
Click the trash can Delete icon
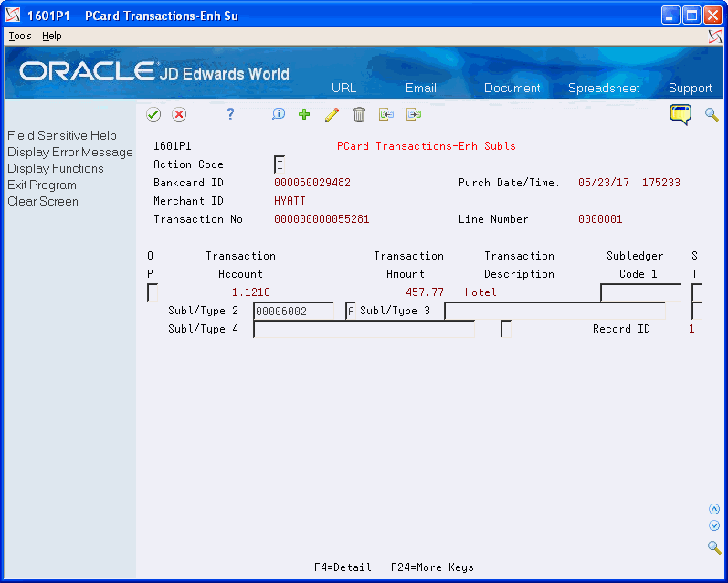tap(359, 114)
